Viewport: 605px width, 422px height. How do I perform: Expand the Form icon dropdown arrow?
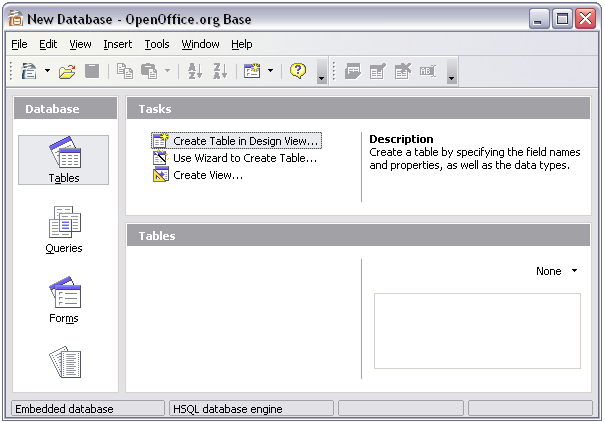coord(270,71)
